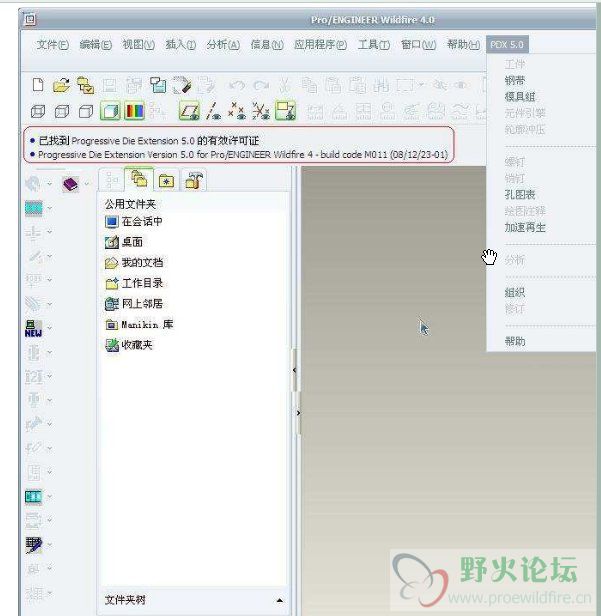
Task: Click the Open file folder icon
Action: click(x=61, y=85)
